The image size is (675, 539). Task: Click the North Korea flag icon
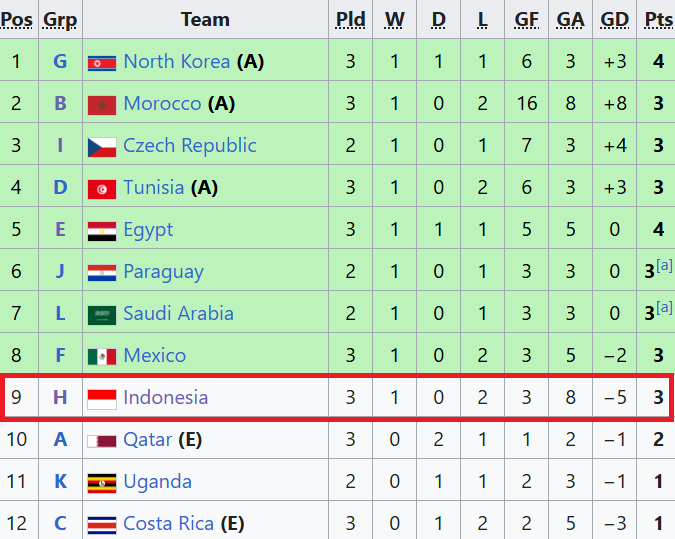click(102, 62)
